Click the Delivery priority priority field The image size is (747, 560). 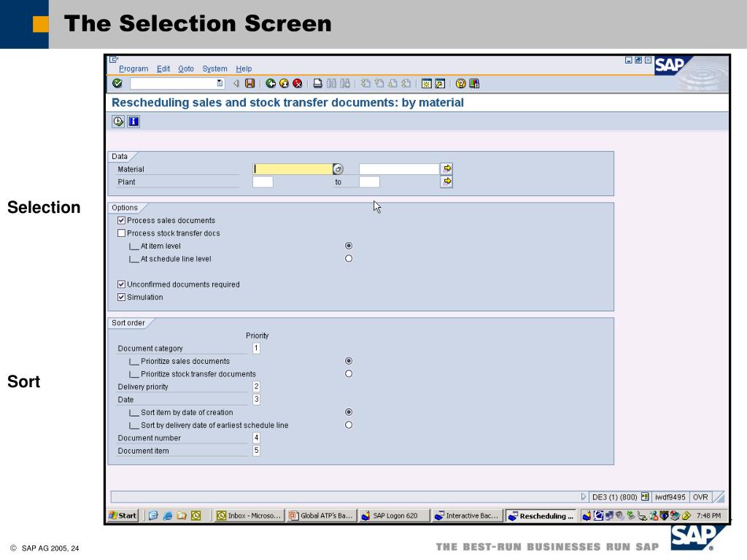256,386
